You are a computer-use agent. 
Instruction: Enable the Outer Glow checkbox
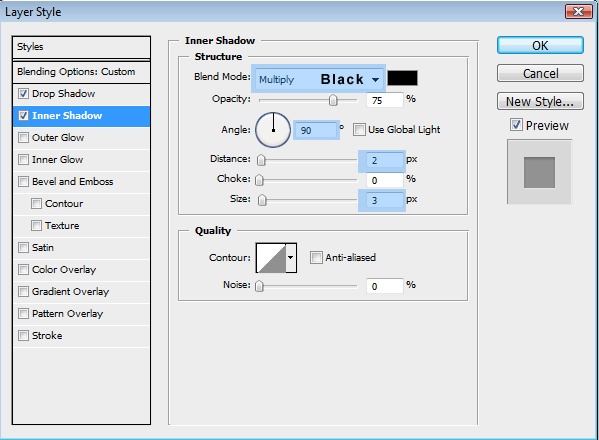pos(23,138)
